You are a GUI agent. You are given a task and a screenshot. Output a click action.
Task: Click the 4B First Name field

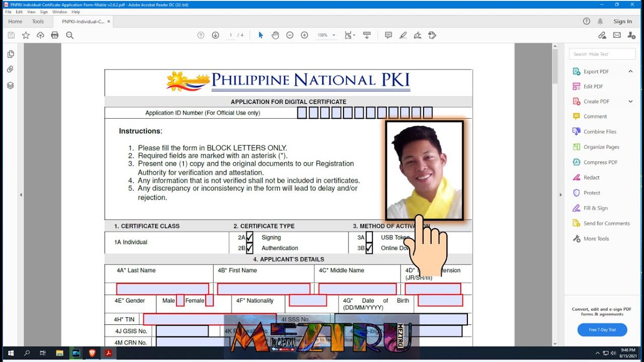264,289
